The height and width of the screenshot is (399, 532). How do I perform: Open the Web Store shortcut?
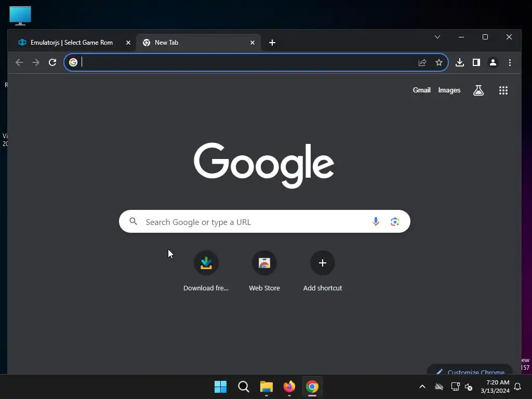coord(264,271)
